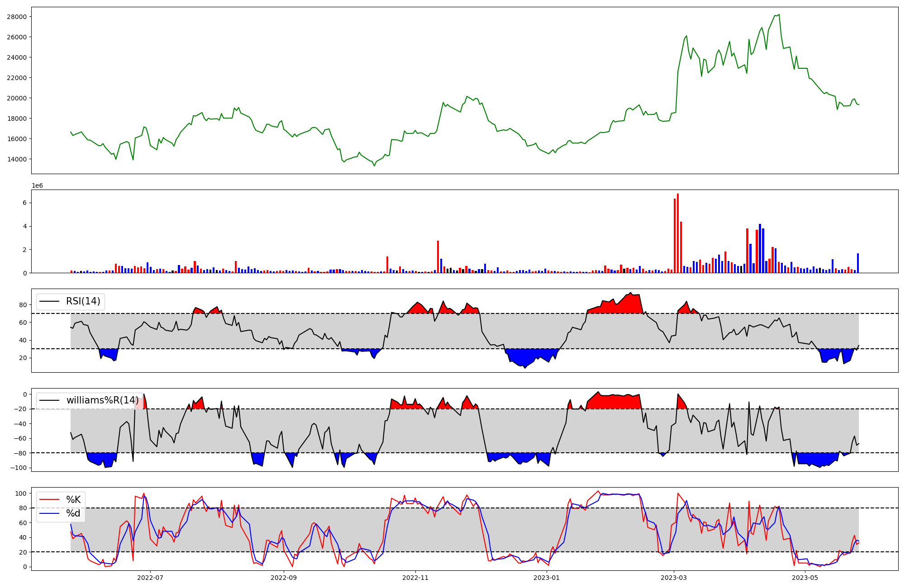The height and width of the screenshot is (588, 905).
Task: Click the %K legend entry
Action: pyautogui.click(x=73, y=500)
